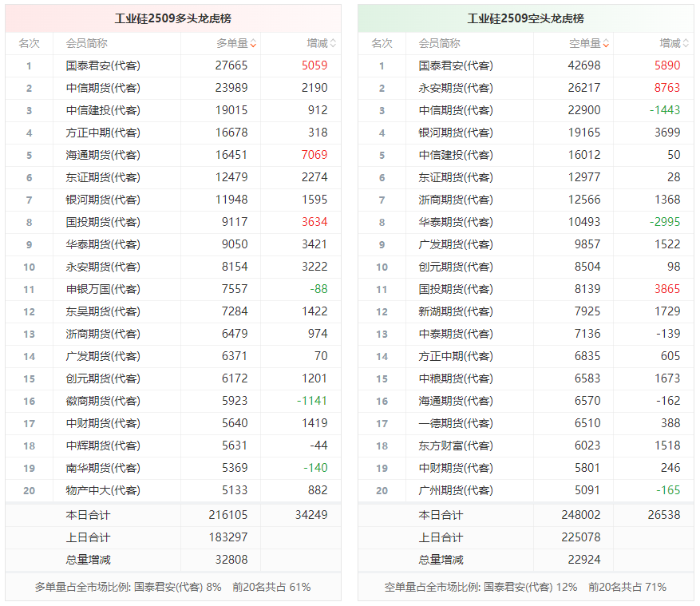Image resolution: width=700 pixels, height=606 pixels.
Task: Select short change value -165
Action: tap(668, 490)
